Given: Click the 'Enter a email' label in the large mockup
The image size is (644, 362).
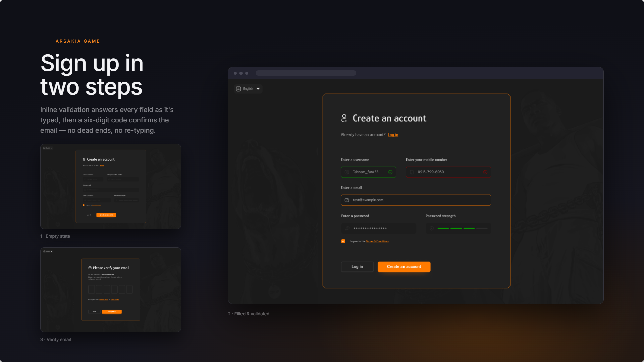Looking at the screenshot, I should (x=352, y=188).
